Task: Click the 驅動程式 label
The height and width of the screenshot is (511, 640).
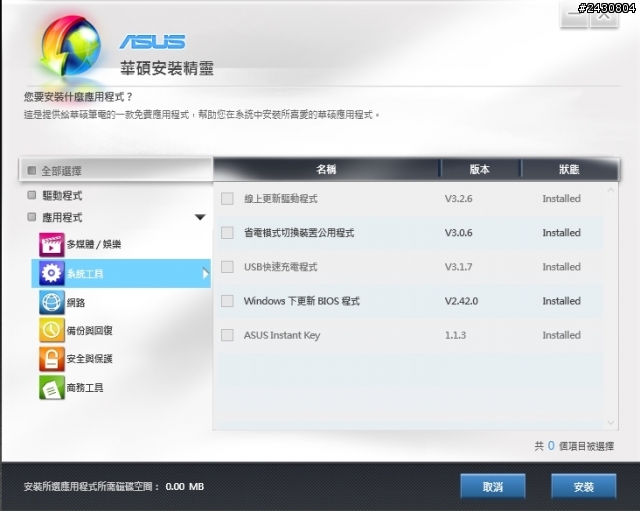Action: pyautogui.click(x=62, y=196)
